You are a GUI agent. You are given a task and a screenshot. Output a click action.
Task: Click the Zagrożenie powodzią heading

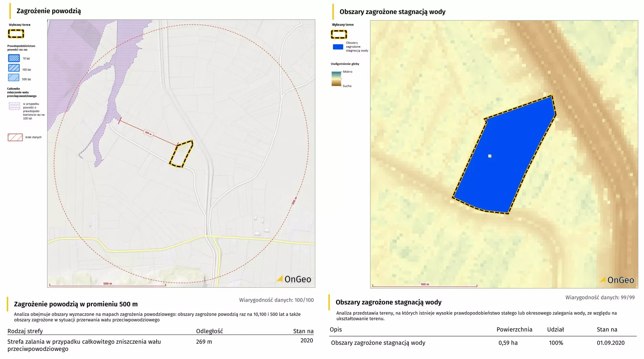click(x=49, y=11)
